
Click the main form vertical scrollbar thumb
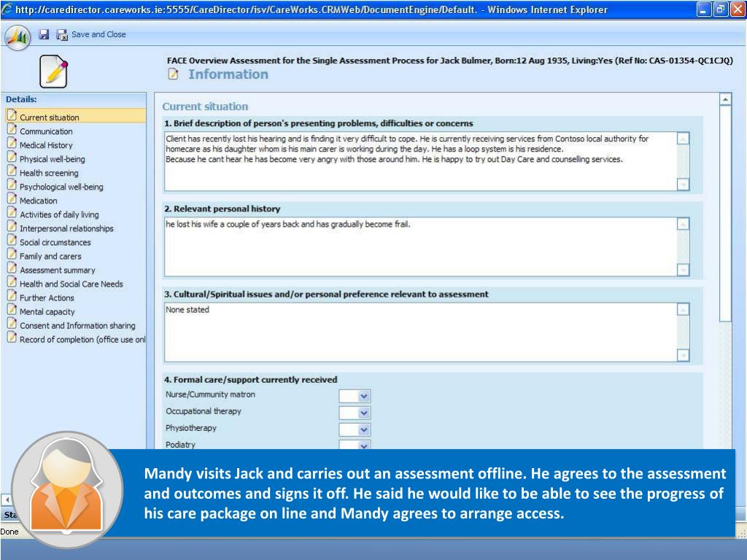point(725,213)
